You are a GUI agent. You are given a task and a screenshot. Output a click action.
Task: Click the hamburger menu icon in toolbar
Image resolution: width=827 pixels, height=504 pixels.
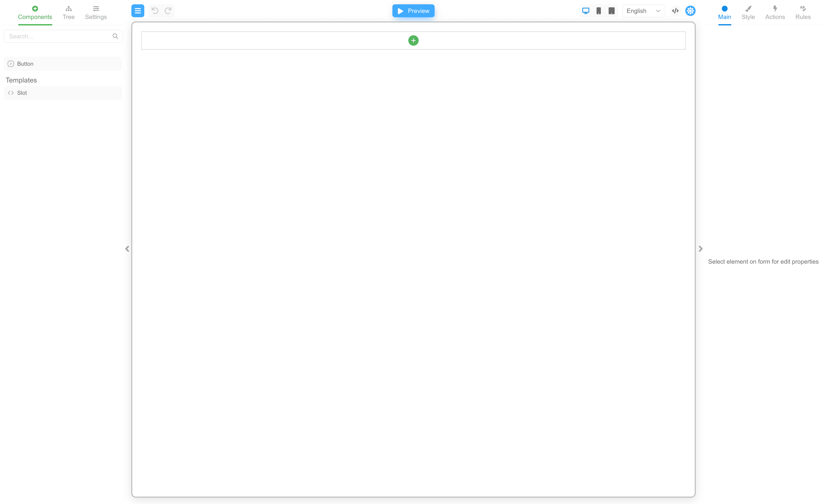point(138,11)
